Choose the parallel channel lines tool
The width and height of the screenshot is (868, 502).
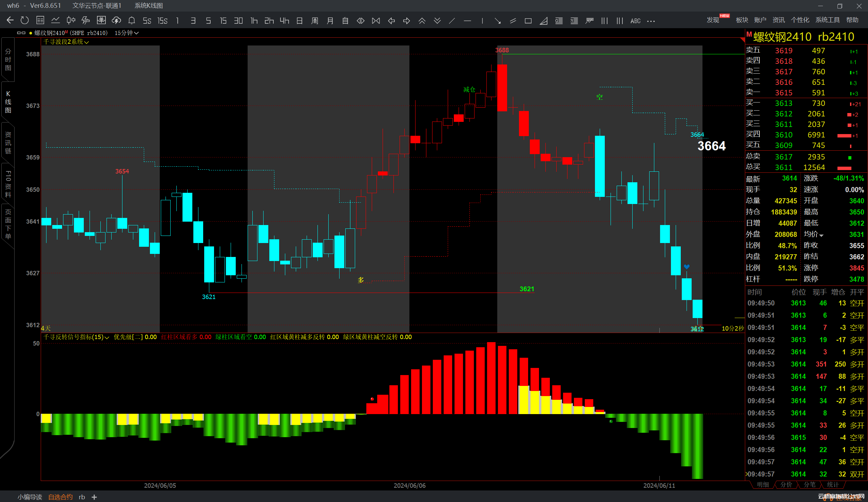[x=513, y=21]
